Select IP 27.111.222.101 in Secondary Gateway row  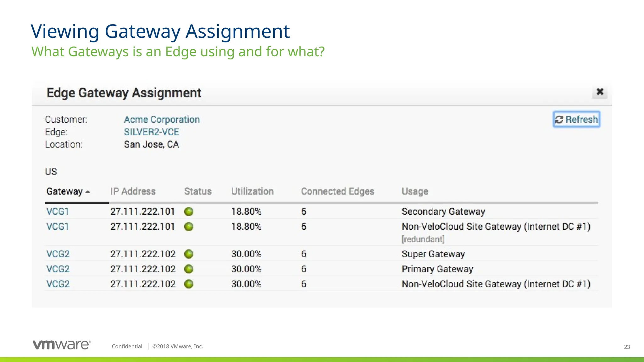(x=142, y=211)
